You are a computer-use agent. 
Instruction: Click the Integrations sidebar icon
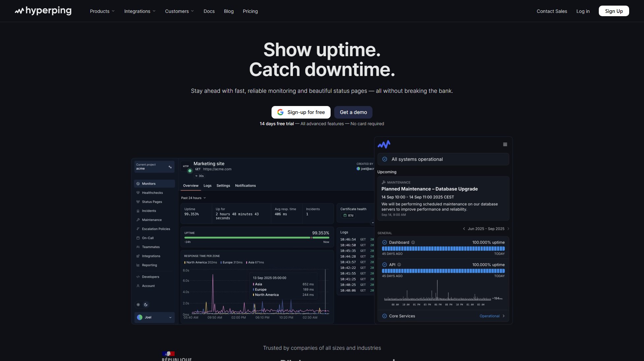[138, 256]
